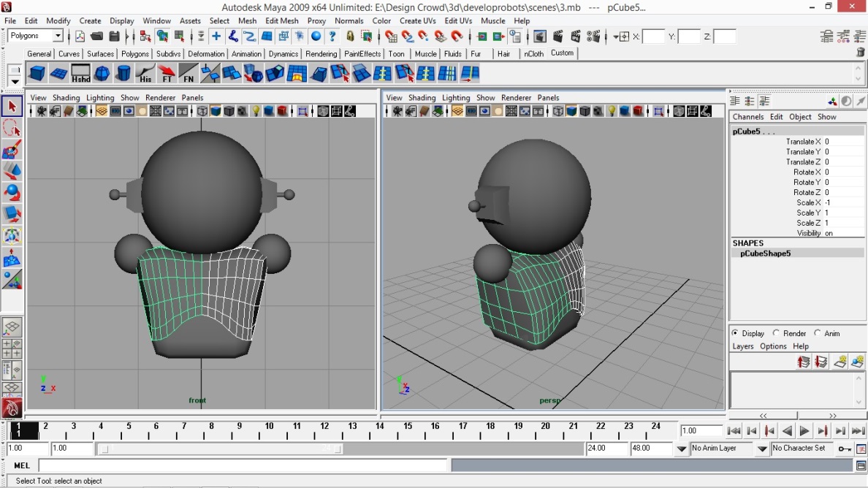This screenshot has width=868, height=488.
Task: Click the His history shelf icon
Action: tap(145, 74)
